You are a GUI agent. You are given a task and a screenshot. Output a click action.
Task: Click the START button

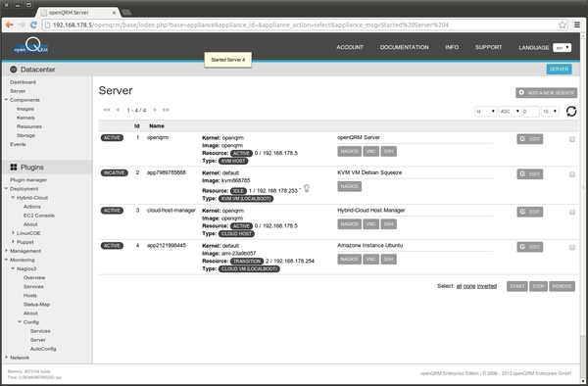click(x=517, y=286)
